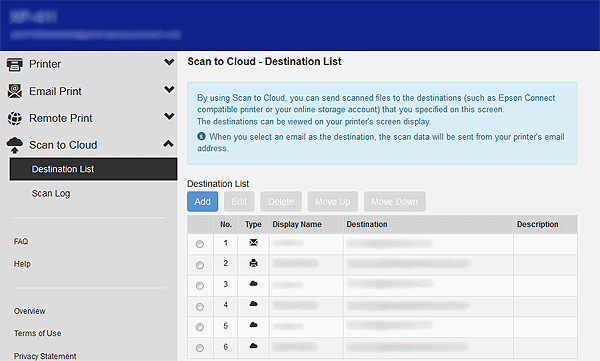The height and width of the screenshot is (361, 600).
Task: Select Destination List submenu item
Action: click(x=93, y=169)
